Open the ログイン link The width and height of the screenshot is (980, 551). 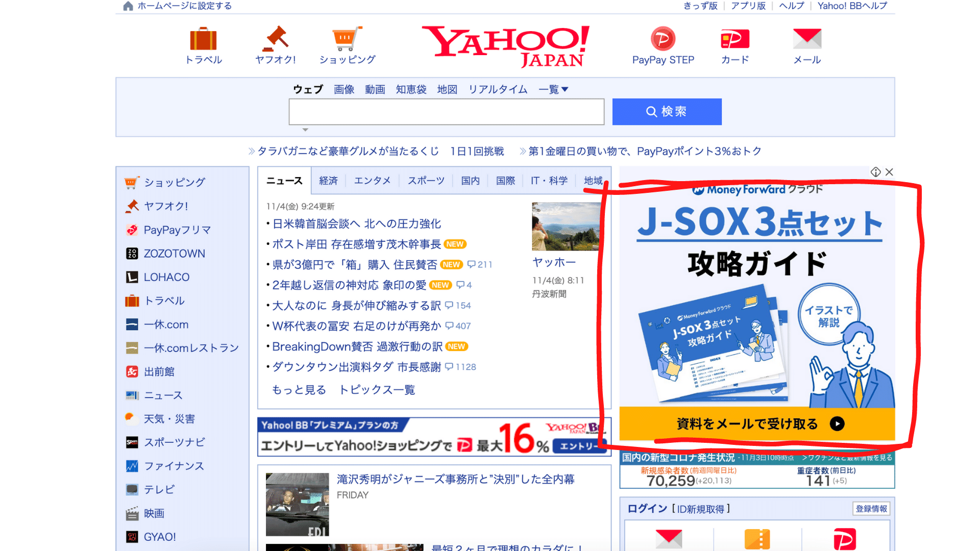click(647, 509)
